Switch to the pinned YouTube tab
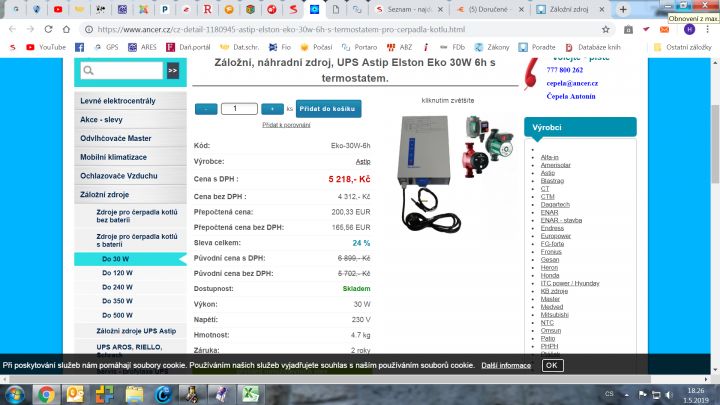 [x=58, y=9]
